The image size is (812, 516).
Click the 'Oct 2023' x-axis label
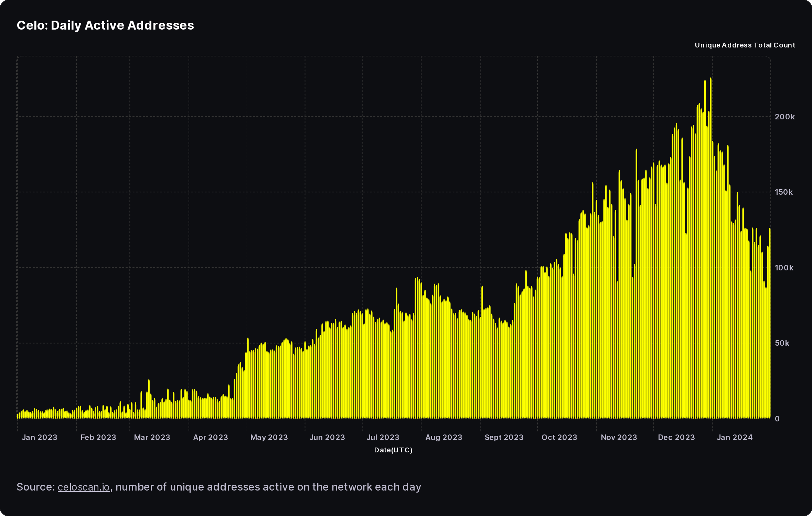(x=559, y=437)
